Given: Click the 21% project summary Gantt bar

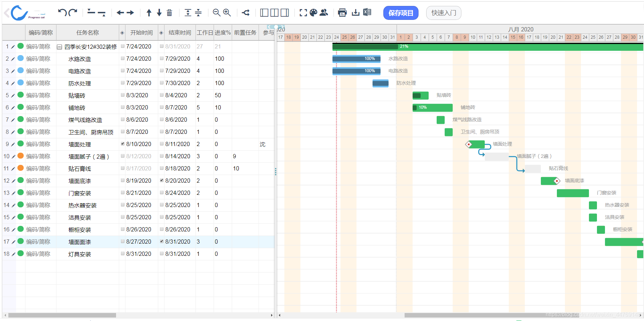Looking at the screenshot, I should [x=488, y=47].
